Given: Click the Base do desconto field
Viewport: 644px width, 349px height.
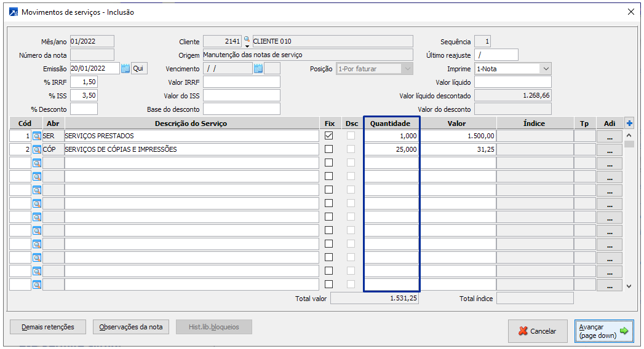Looking at the screenshot, I should (x=242, y=109).
